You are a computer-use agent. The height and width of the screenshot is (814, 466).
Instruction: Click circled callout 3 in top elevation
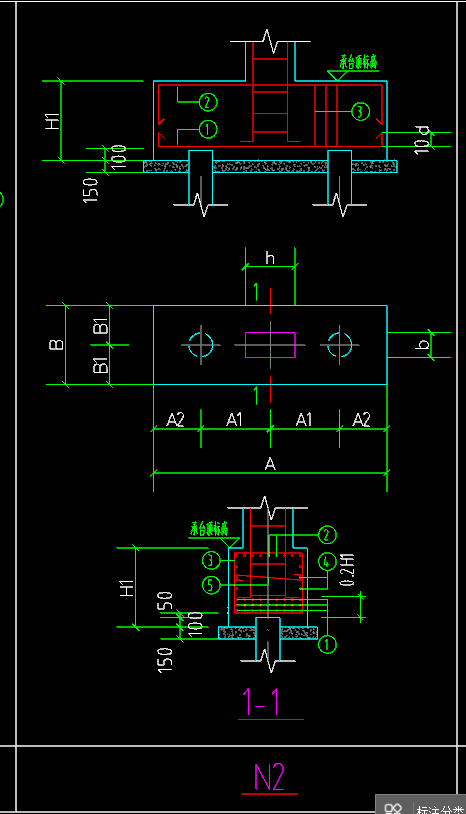361,111
